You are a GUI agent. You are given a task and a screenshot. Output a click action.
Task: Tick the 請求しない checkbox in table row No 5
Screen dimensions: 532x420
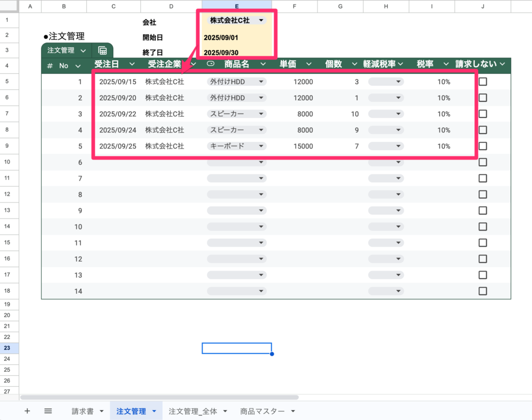(x=483, y=146)
